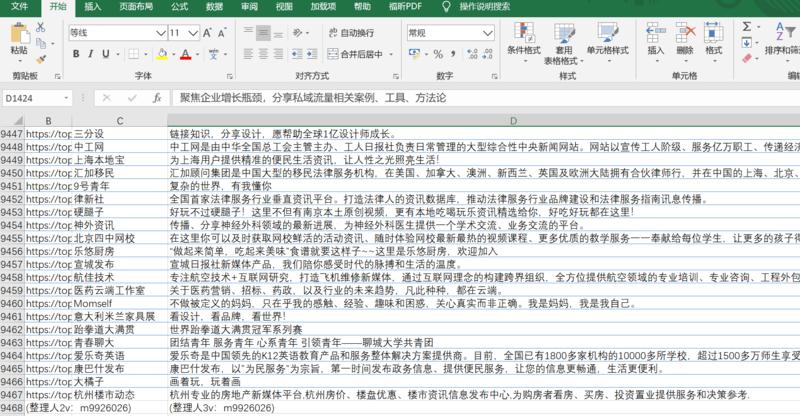Open format as table (套用表格格式)
This screenshot has width=800, height=416.
click(x=564, y=44)
